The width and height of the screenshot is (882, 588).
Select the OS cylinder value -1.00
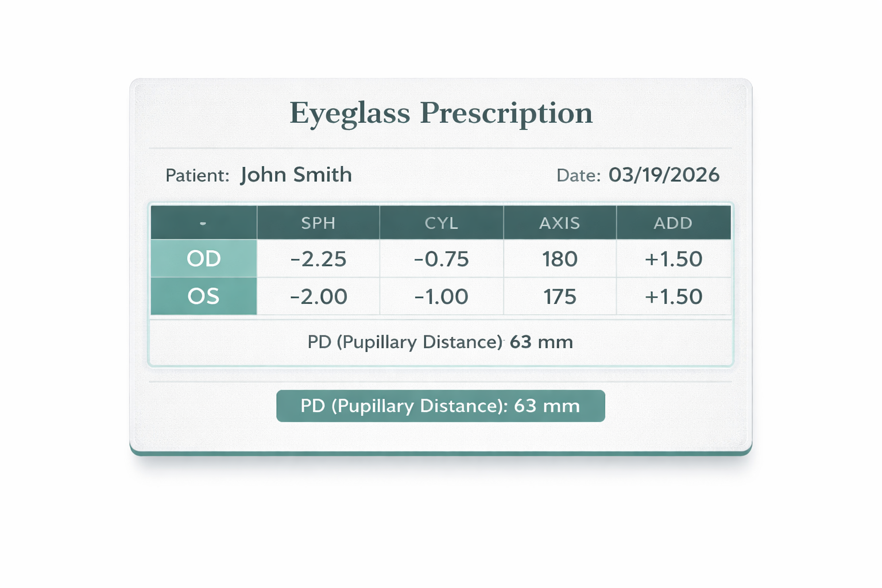441,297
